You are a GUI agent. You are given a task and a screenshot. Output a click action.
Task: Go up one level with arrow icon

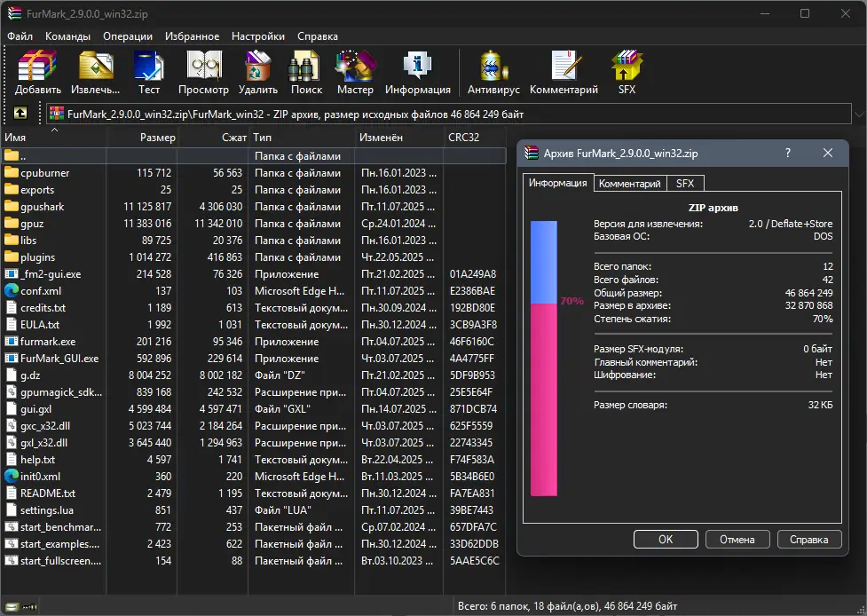coord(20,114)
